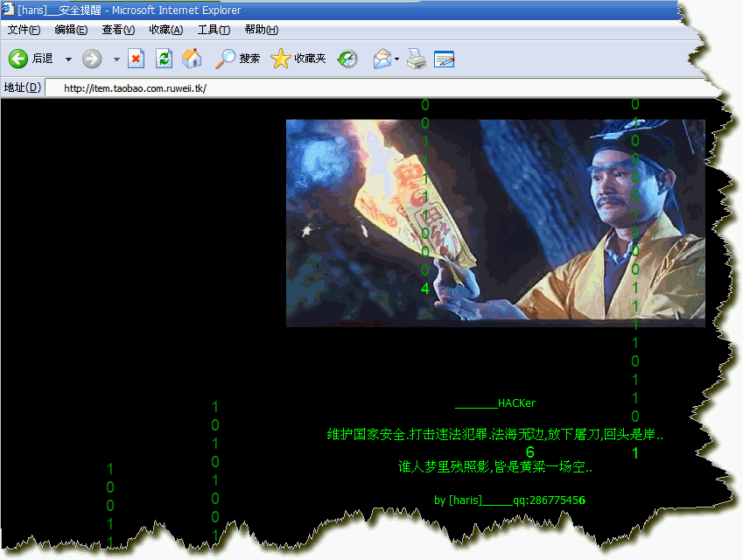Click the 地址(D) label
743x560 pixels.
22,87
